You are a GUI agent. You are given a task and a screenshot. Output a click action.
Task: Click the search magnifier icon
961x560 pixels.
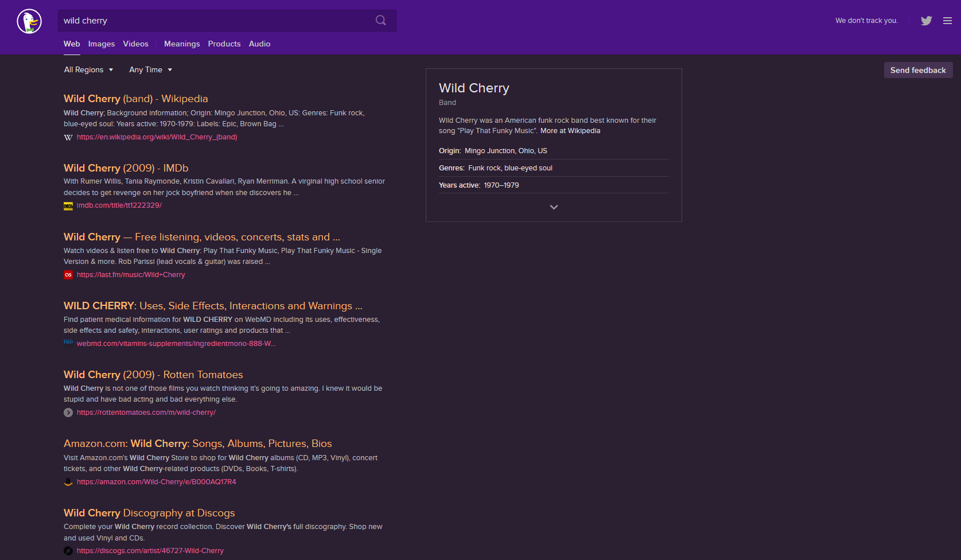tap(381, 21)
